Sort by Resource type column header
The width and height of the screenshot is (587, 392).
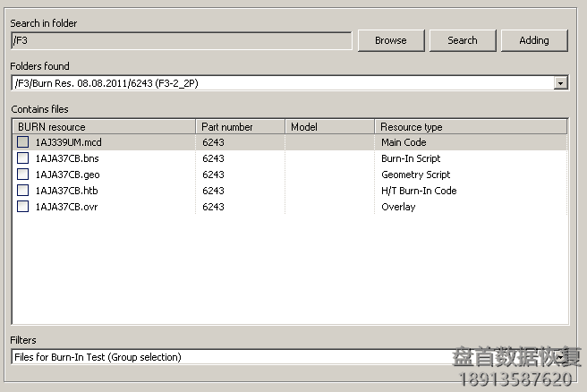pyautogui.click(x=470, y=127)
